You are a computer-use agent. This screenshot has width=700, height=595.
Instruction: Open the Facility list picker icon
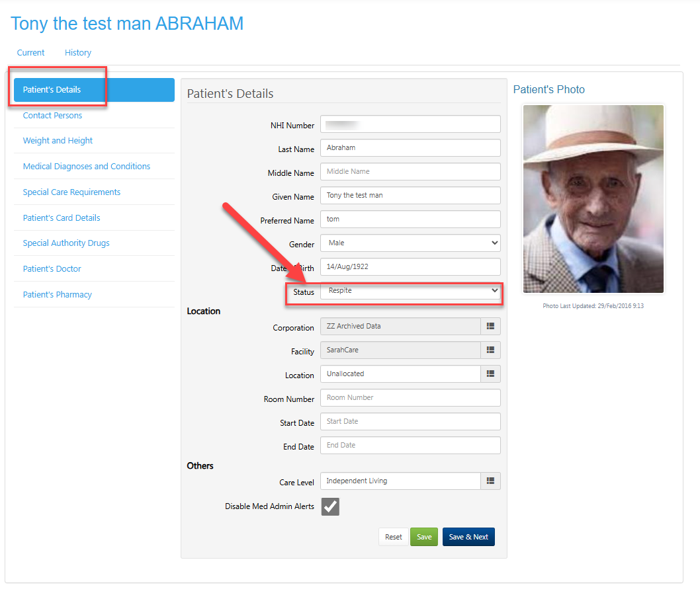490,350
